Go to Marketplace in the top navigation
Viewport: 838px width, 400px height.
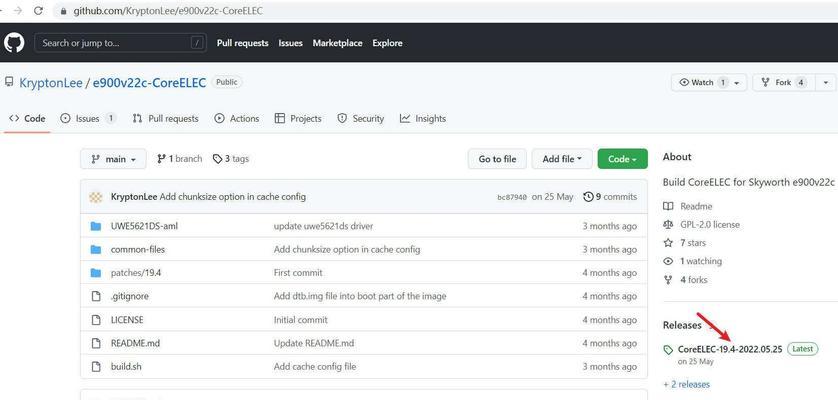[x=337, y=43]
